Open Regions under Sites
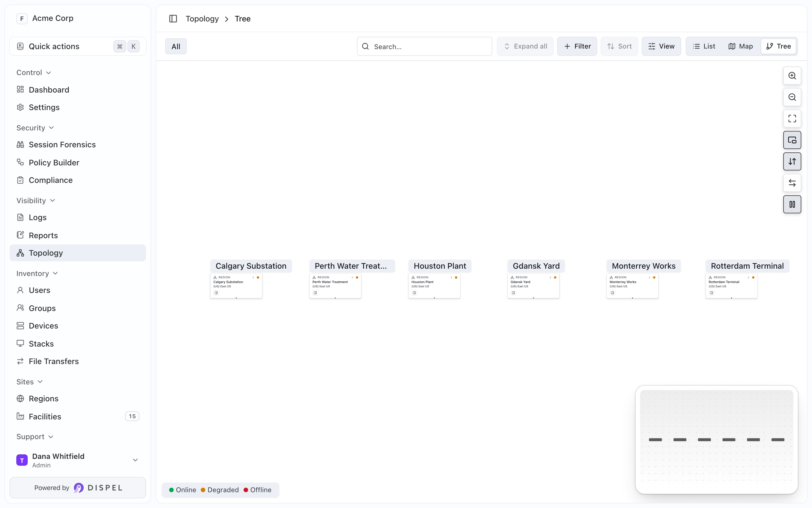 tap(78, 398)
